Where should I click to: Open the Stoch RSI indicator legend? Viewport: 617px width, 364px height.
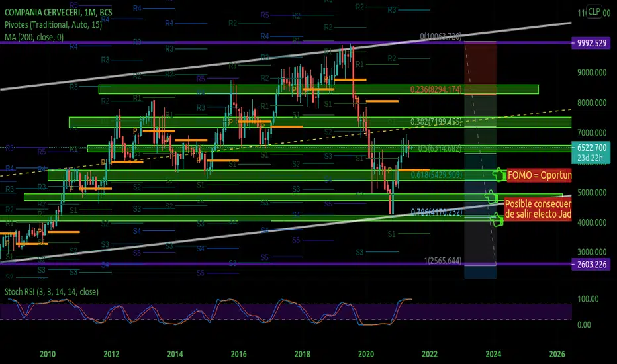click(52, 292)
